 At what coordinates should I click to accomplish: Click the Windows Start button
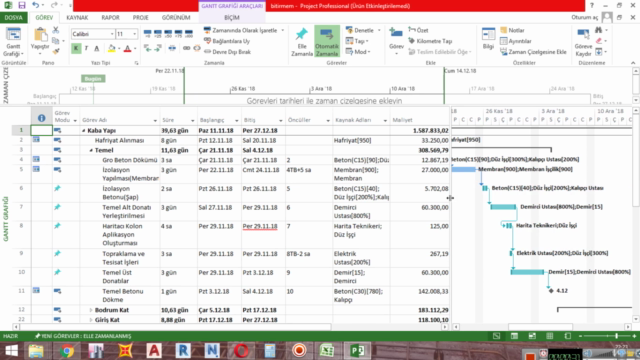click(x=11, y=351)
